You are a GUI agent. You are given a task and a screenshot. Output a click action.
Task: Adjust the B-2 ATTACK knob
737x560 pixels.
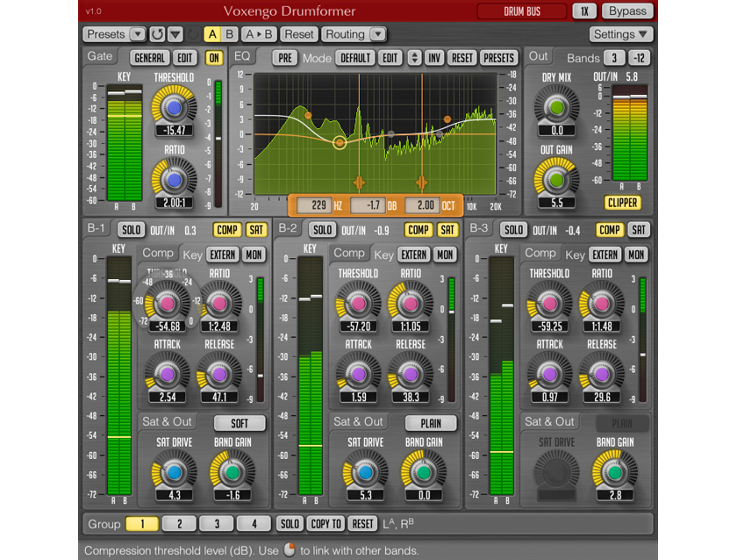click(x=359, y=375)
